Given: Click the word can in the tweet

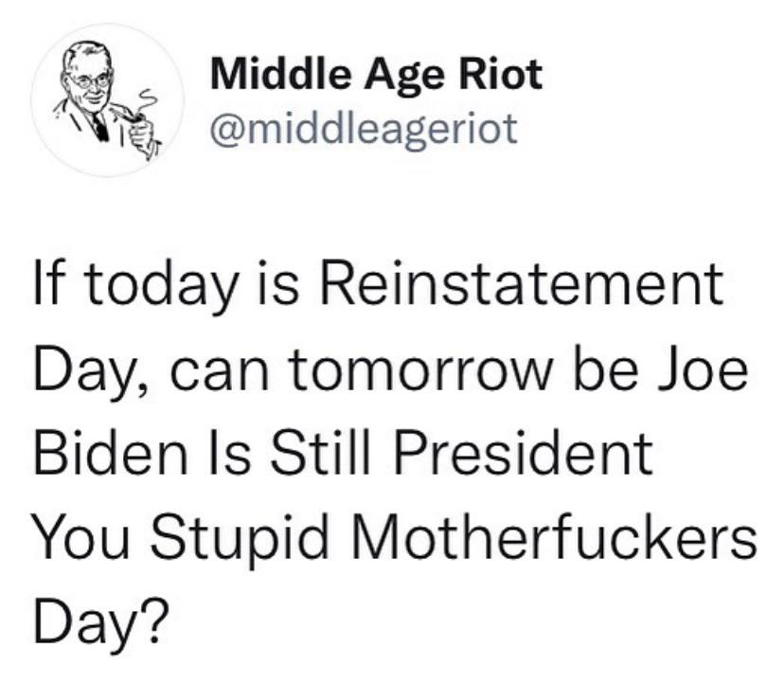Looking at the screenshot, I should pos(219,374).
